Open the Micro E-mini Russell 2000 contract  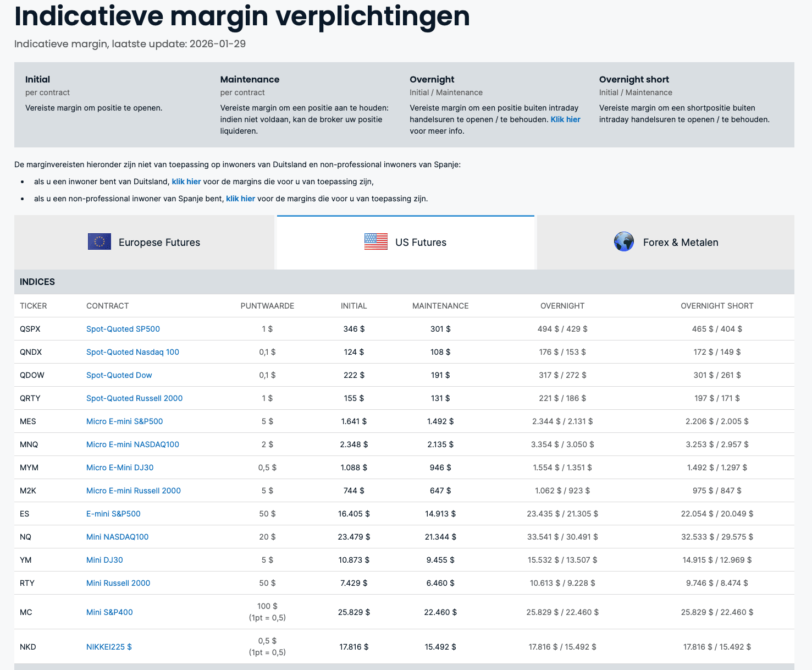point(134,491)
